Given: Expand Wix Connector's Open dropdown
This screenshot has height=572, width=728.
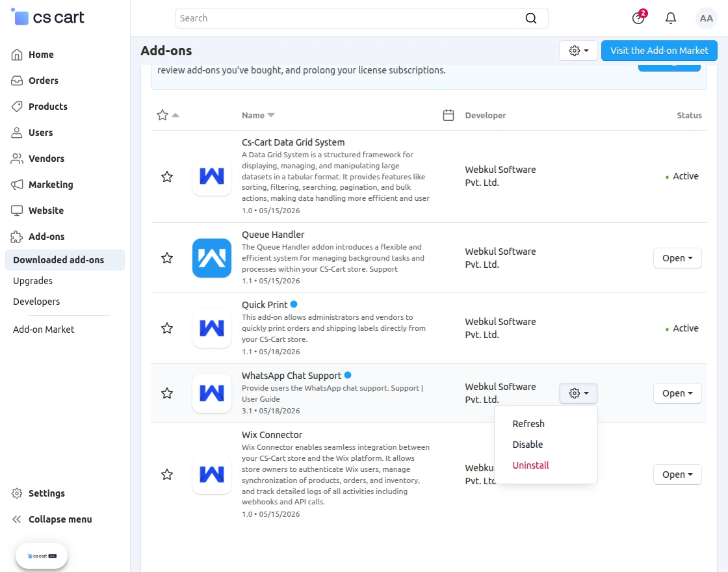Looking at the screenshot, I should tap(677, 474).
